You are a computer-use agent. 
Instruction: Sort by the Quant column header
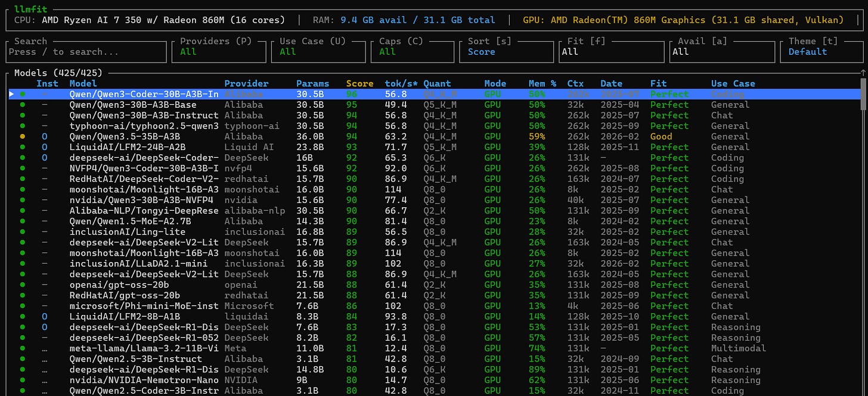coord(437,83)
